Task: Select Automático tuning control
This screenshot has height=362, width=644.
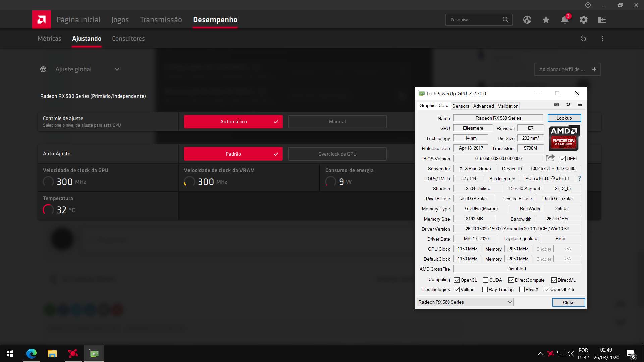Action: (233, 122)
